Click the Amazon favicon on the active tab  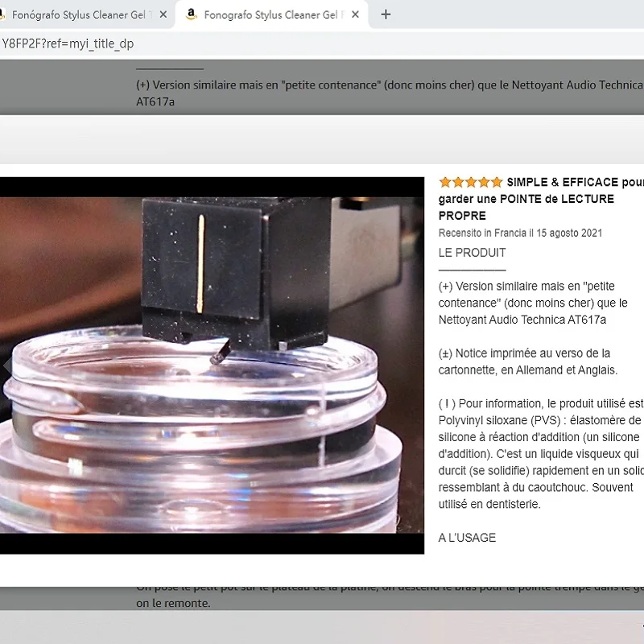click(192, 14)
